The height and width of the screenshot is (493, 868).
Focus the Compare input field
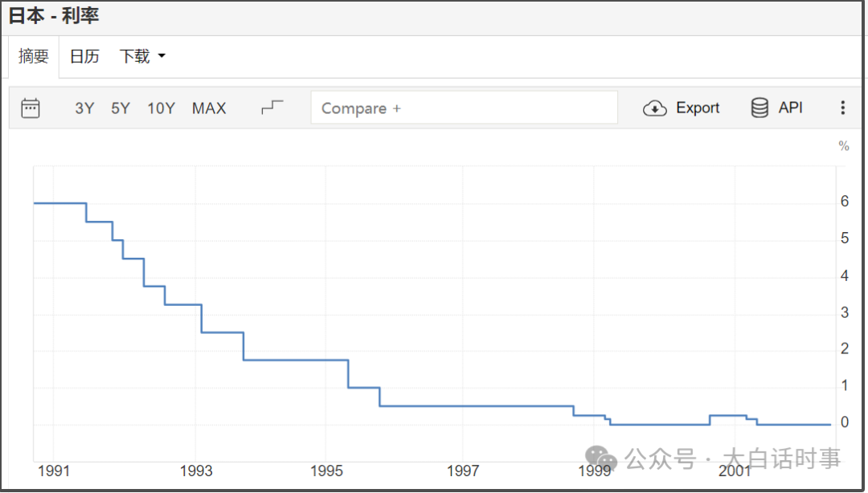click(464, 108)
